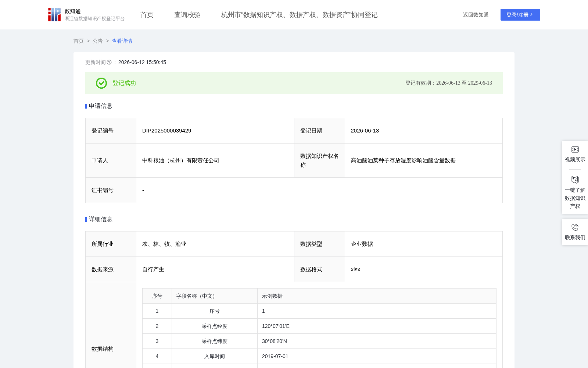Go to 首页 in the breadcrumb

pyautogui.click(x=79, y=41)
